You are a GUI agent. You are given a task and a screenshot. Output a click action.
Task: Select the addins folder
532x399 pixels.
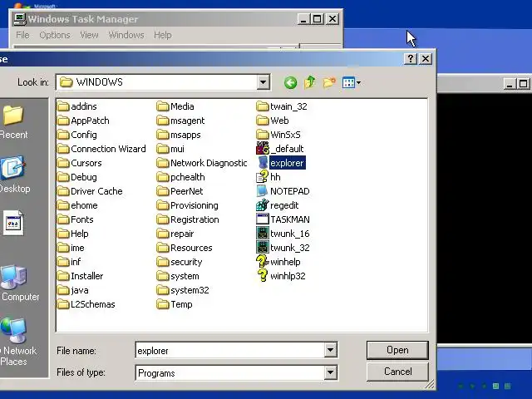[77, 106]
